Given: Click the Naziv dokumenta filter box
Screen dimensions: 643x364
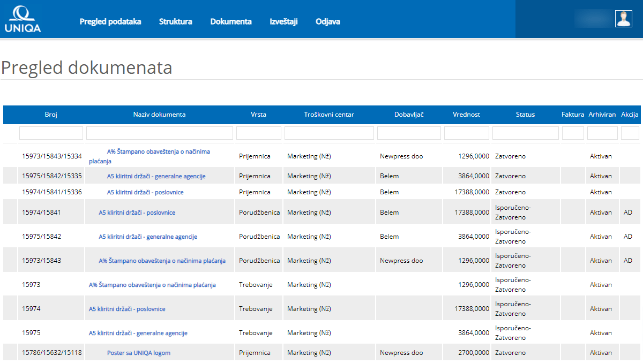Looking at the screenshot, I should point(159,133).
